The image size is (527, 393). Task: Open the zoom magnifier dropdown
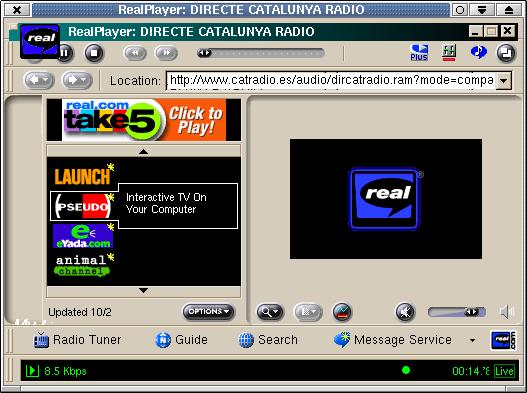tap(270, 312)
